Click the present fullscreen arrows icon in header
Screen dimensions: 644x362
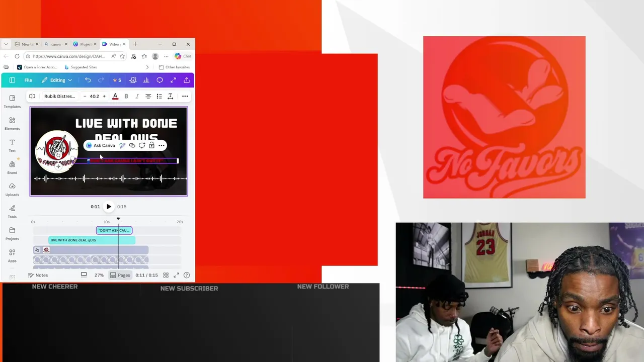tap(173, 80)
